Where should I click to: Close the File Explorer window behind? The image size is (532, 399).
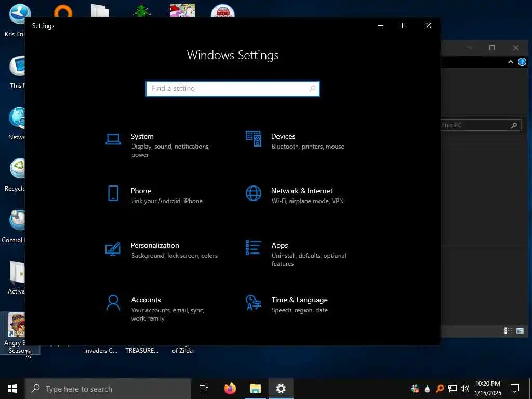[516, 48]
